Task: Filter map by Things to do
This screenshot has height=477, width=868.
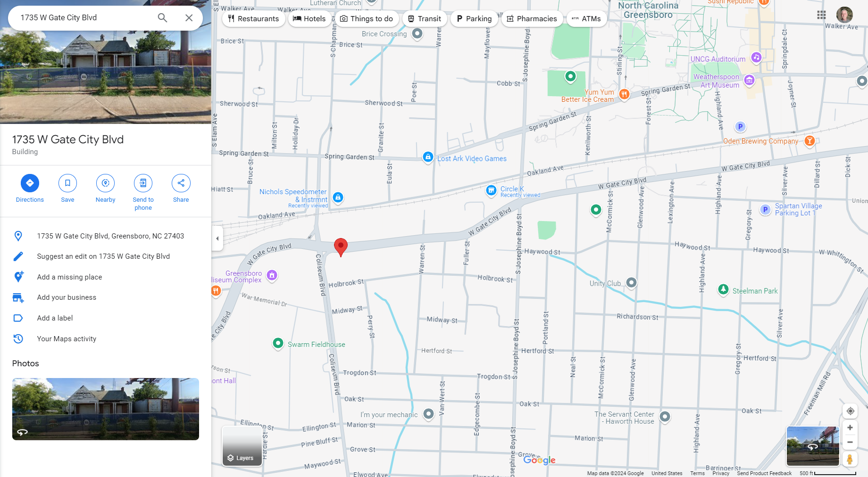Action: click(x=367, y=19)
